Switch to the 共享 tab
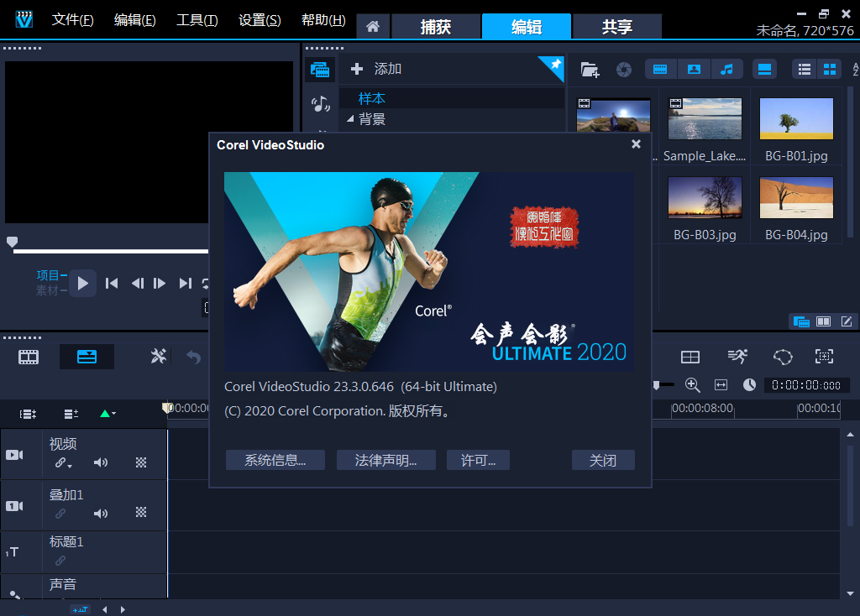 click(x=617, y=26)
